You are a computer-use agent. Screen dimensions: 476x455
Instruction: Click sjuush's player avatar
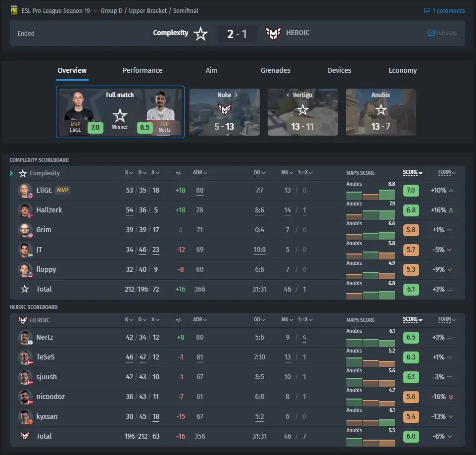[x=25, y=377]
